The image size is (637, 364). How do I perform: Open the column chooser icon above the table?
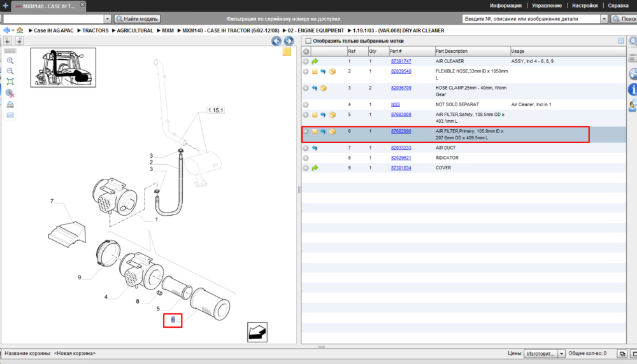tap(620, 41)
